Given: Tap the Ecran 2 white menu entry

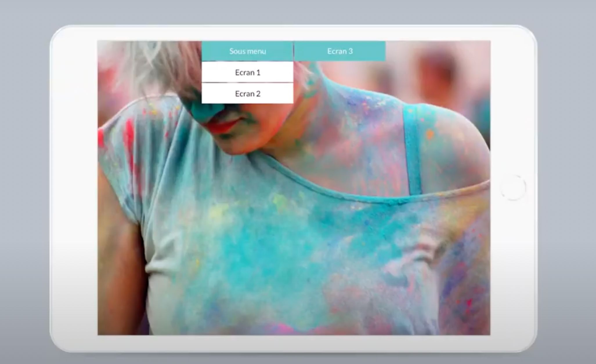Looking at the screenshot, I should [x=248, y=94].
